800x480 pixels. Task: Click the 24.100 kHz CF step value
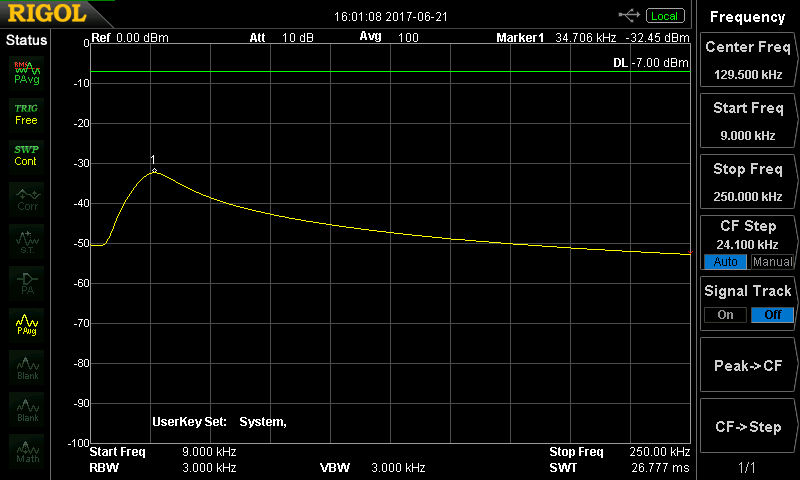747,245
